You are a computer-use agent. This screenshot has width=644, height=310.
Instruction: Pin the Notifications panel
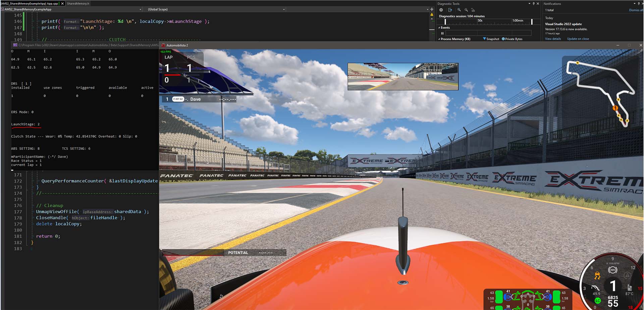pyautogui.click(x=639, y=4)
